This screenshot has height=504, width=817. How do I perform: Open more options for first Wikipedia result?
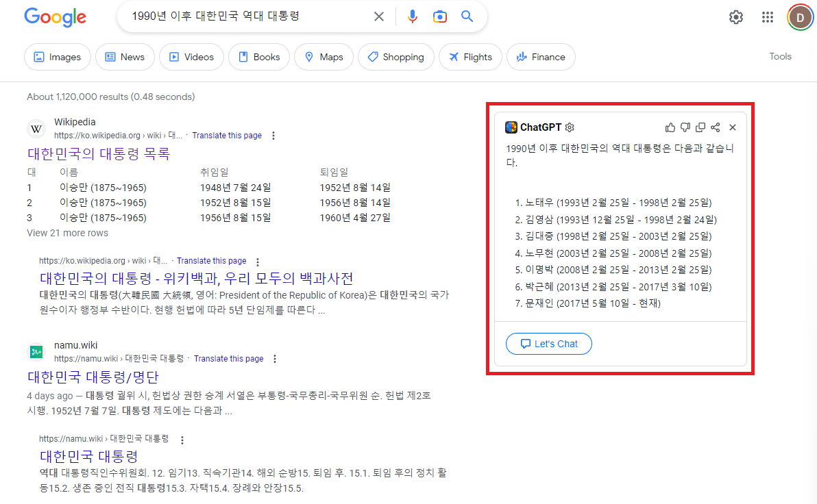[x=273, y=136]
